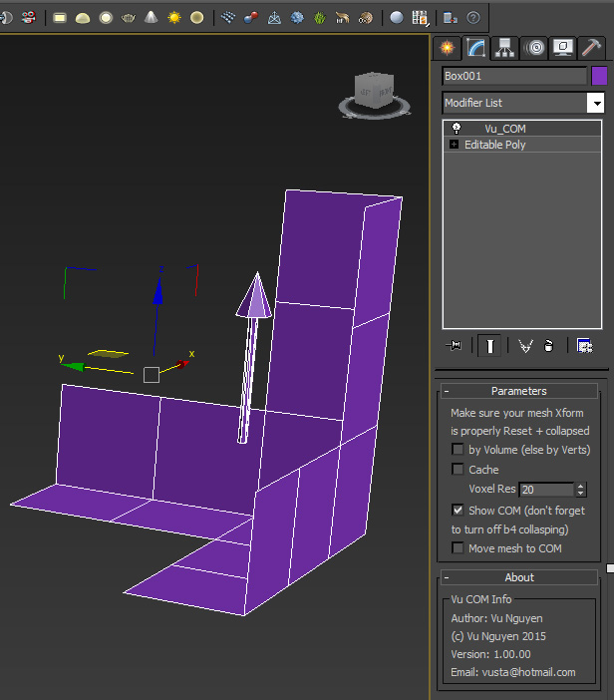The width and height of the screenshot is (614, 700).
Task: Click Make Unique icon below stack
Action: pyautogui.click(x=525, y=345)
